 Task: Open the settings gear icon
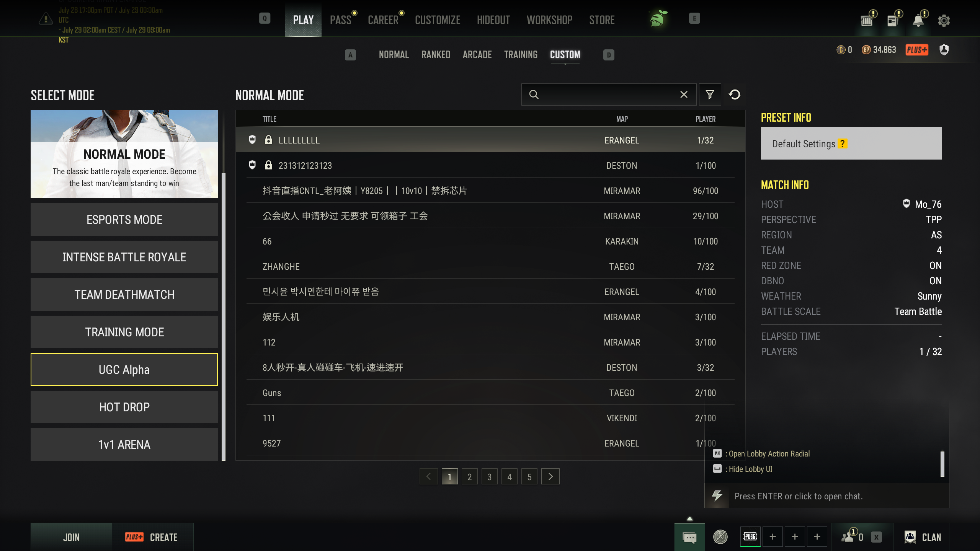point(944,20)
